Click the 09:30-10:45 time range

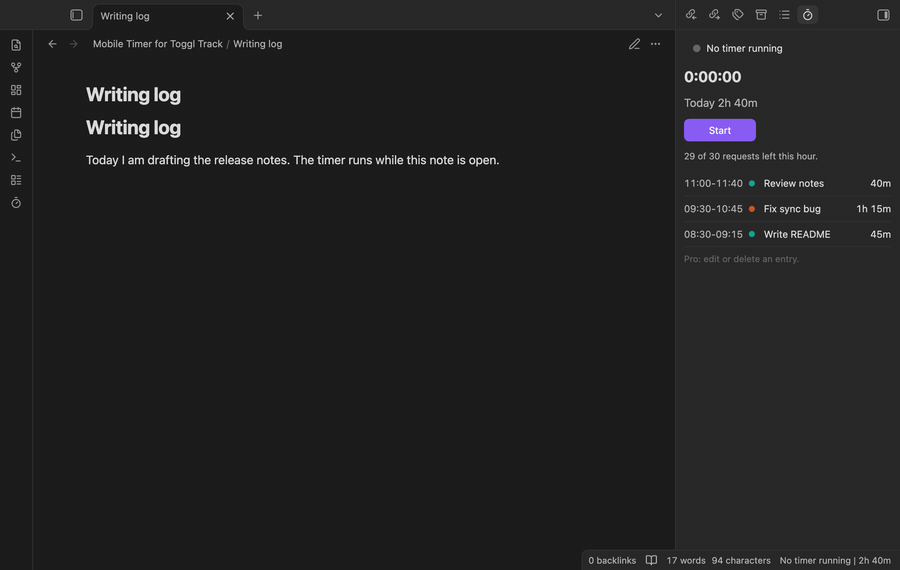pyautogui.click(x=713, y=209)
